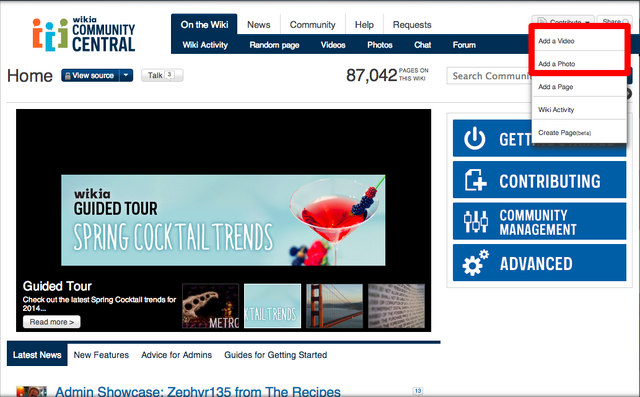Screen dimensions: 640x397
Task: Open the Contributing section button
Action: click(539, 180)
